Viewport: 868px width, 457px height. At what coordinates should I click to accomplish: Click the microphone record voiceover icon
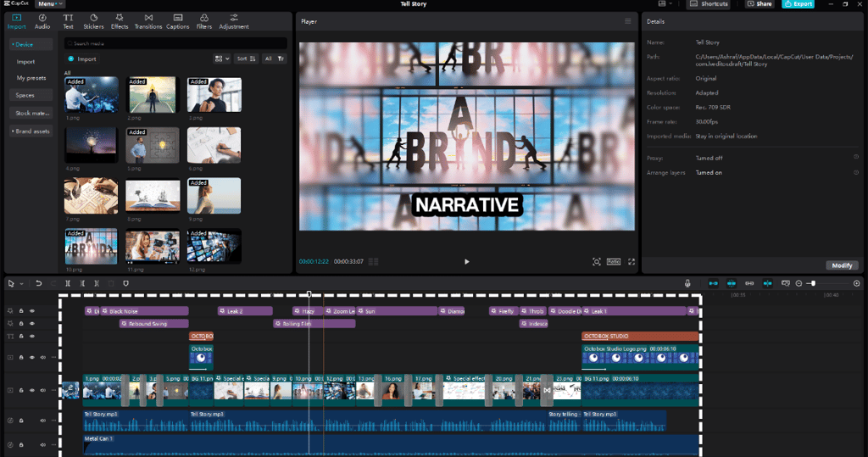pos(687,283)
